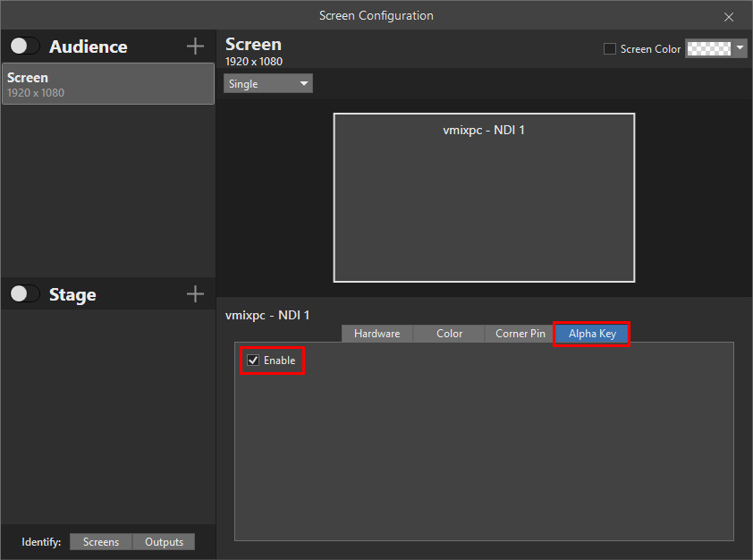This screenshot has width=753, height=560.
Task: Close the Screen Configuration window
Action: [729, 16]
